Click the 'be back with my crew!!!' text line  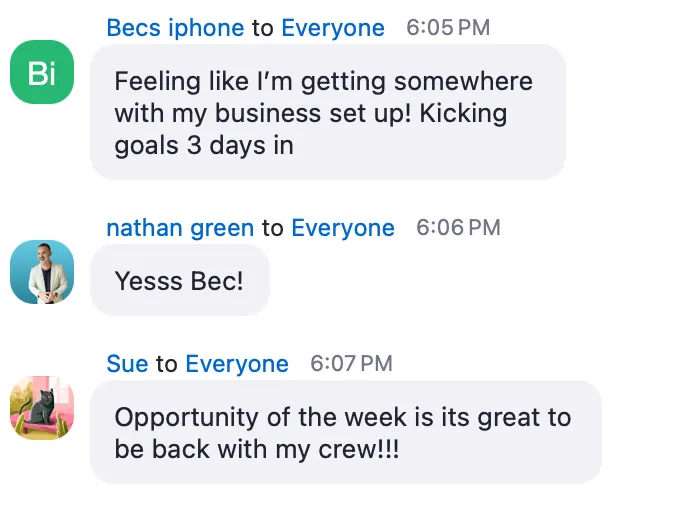pos(257,449)
